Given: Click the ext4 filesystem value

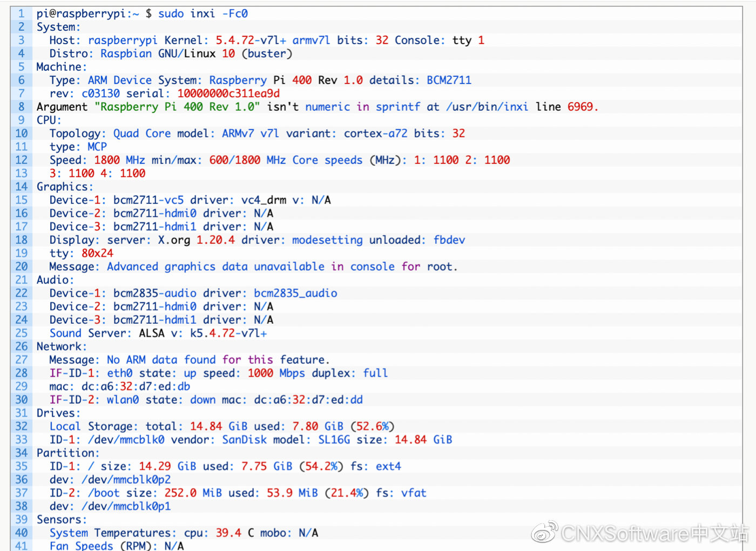Looking at the screenshot, I should pos(388,466).
